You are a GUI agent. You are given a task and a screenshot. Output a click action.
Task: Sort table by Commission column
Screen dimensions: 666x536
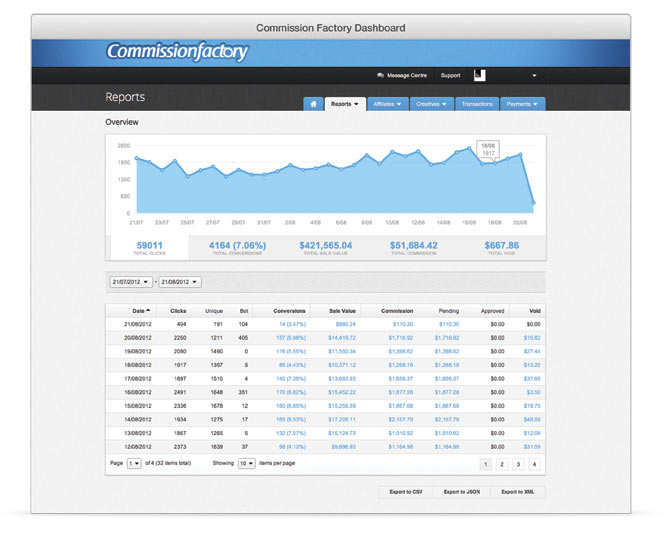click(x=397, y=311)
